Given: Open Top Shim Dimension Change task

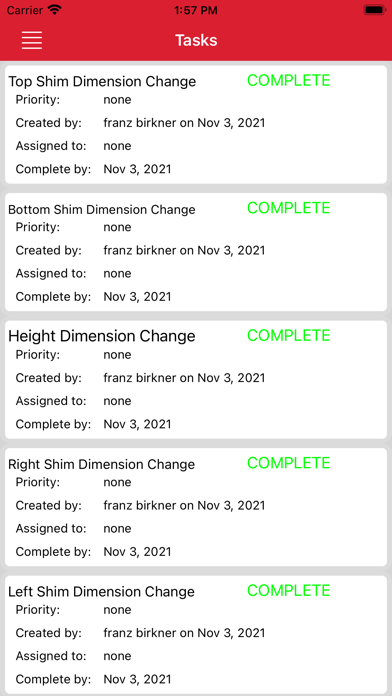Looking at the screenshot, I should [196, 125].
